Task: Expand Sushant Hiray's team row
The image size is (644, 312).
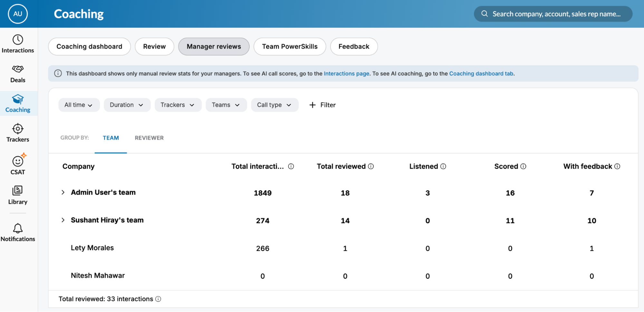Action: 63,220
